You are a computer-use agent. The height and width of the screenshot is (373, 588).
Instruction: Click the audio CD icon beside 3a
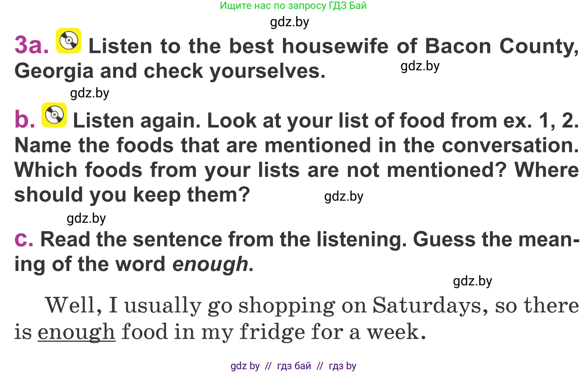tap(69, 41)
